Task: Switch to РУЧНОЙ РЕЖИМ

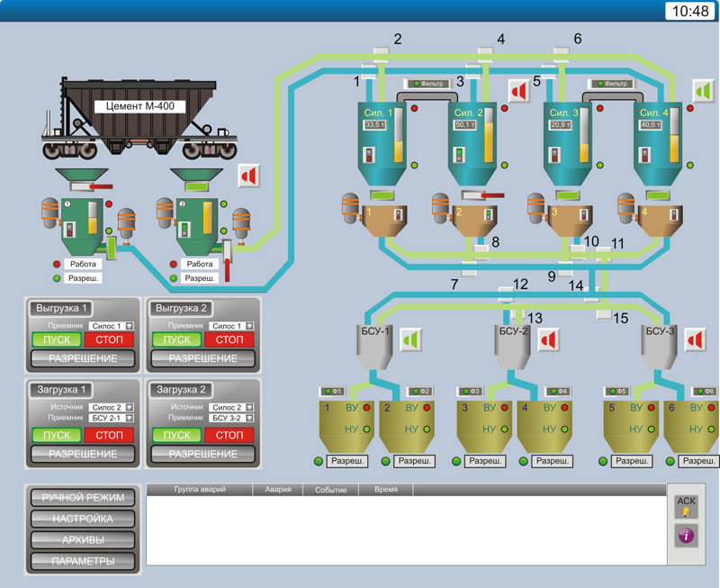Action: [83, 497]
